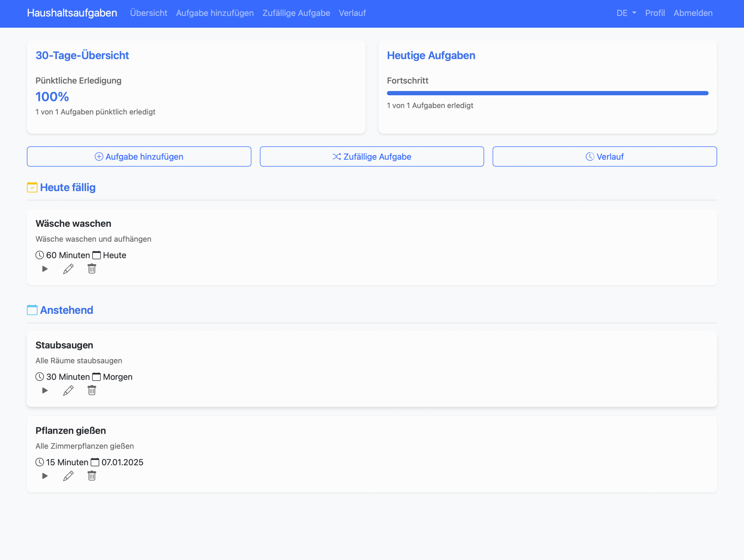Image resolution: width=744 pixels, height=560 pixels.
Task: Open Übersicht in the navbar
Action: click(x=148, y=13)
